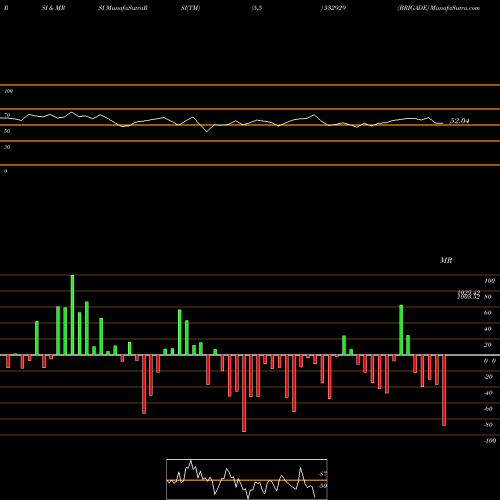Click the MR axis label "-60"
This screenshot has height=500, width=500.
click(x=488, y=409)
